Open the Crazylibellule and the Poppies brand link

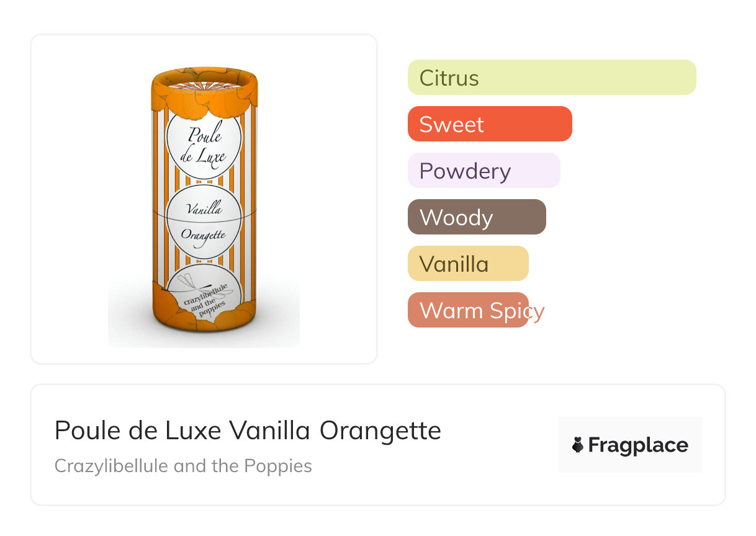pyautogui.click(x=183, y=465)
